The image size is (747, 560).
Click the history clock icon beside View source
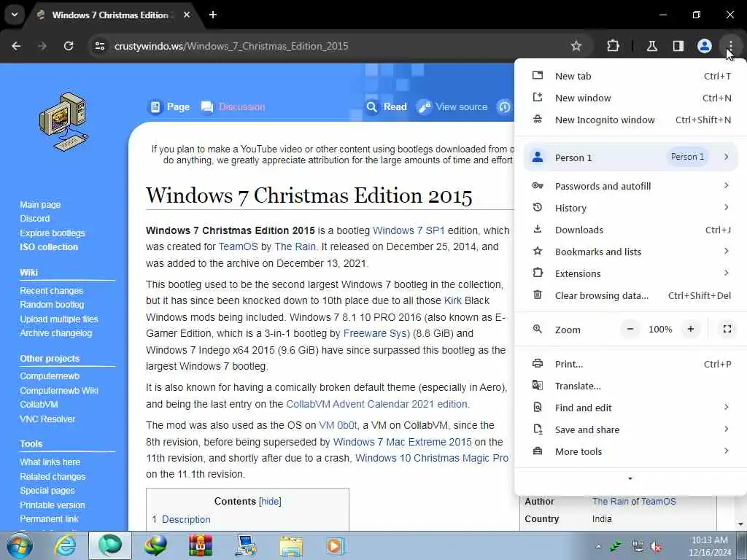click(x=504, y=106)
